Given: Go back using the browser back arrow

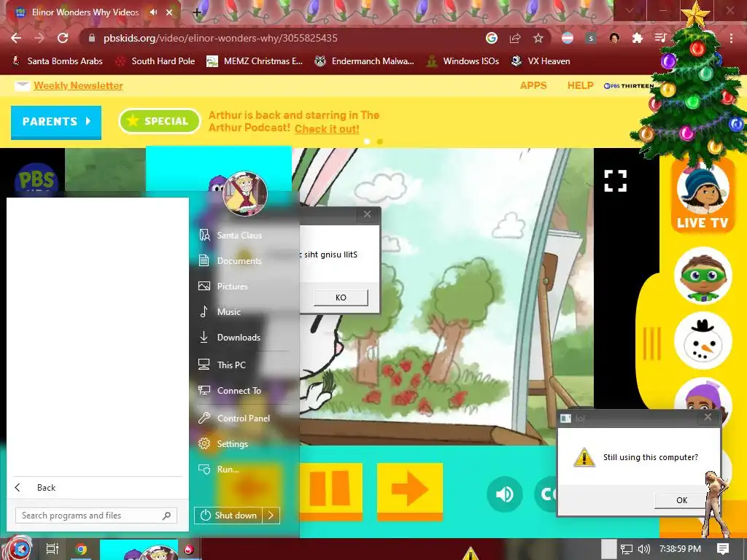Looking at the screenshot, I should pos(16,38).
